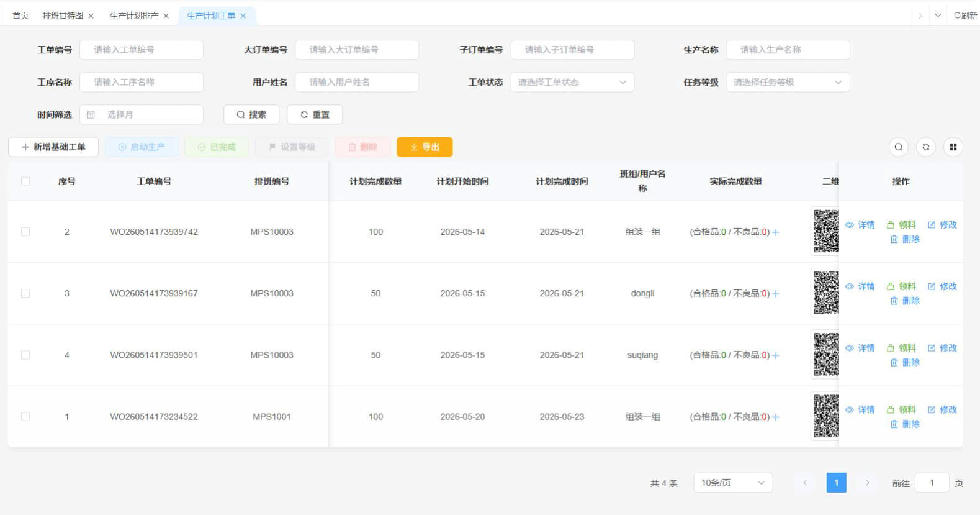Viewport: 980px width, 515px height.
Task: Click 删除 for the dongli row
Action: (x=905, y=301)
